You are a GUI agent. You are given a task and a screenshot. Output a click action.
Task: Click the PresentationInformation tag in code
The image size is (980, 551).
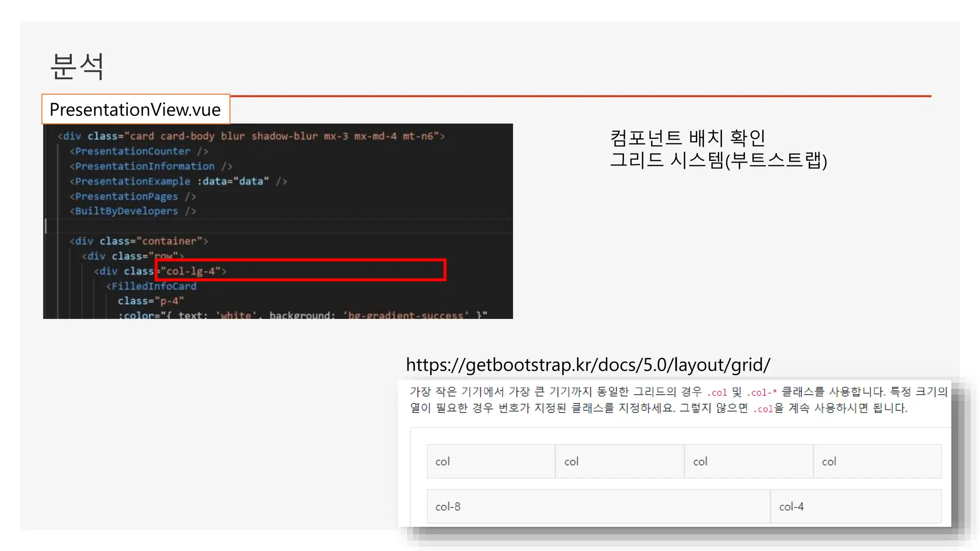coord(145,166)
